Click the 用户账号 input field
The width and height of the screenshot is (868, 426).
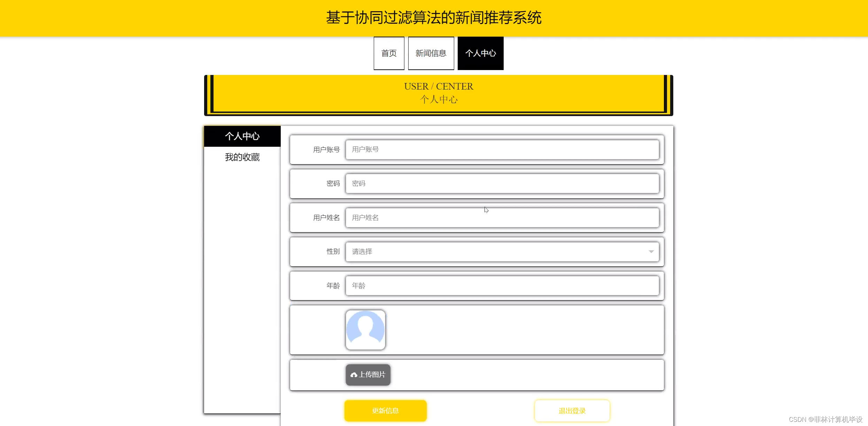[502, 150]
